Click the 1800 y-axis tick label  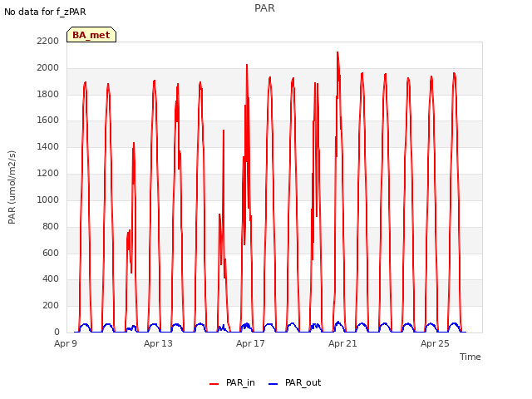[x=48, y=94]
